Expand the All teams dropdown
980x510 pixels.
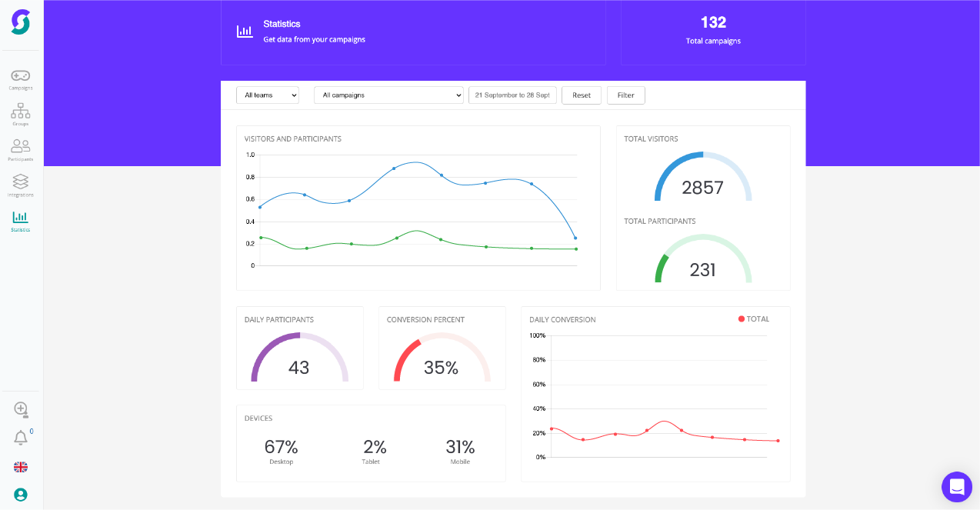pyautogui.click(x=268, y=95)
